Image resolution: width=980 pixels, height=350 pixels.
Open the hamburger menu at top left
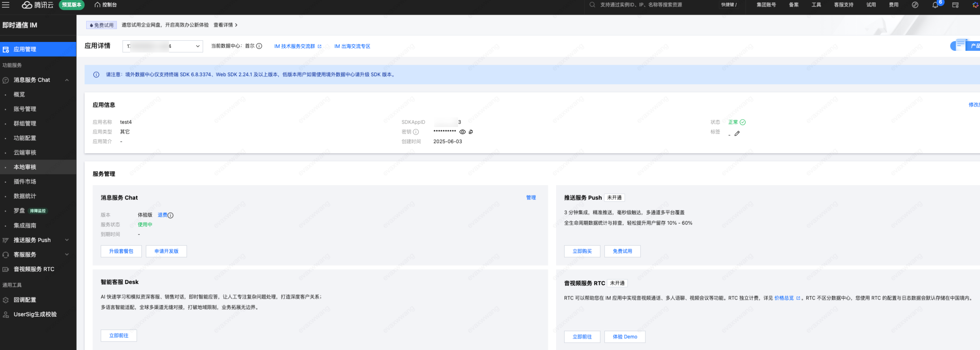pyautogui.click(x=6, y=5)
